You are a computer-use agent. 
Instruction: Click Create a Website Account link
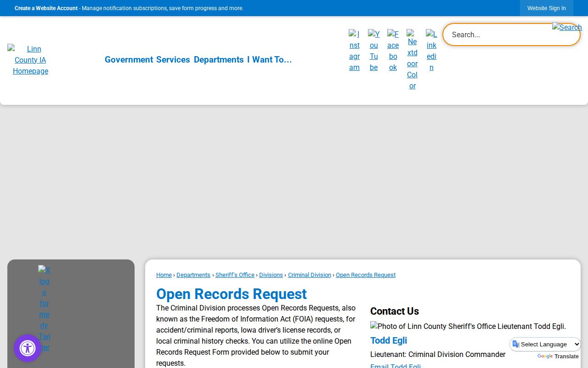click(46, 8)
